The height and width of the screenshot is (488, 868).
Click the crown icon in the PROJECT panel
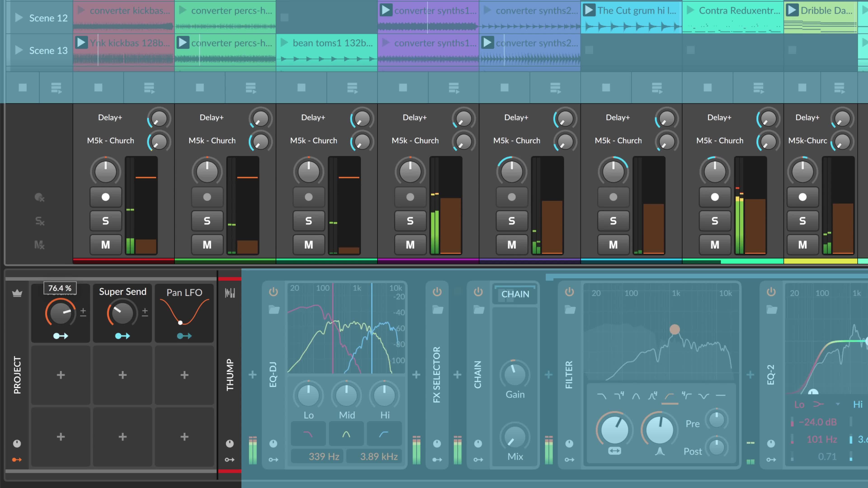(x=17, y=293)
